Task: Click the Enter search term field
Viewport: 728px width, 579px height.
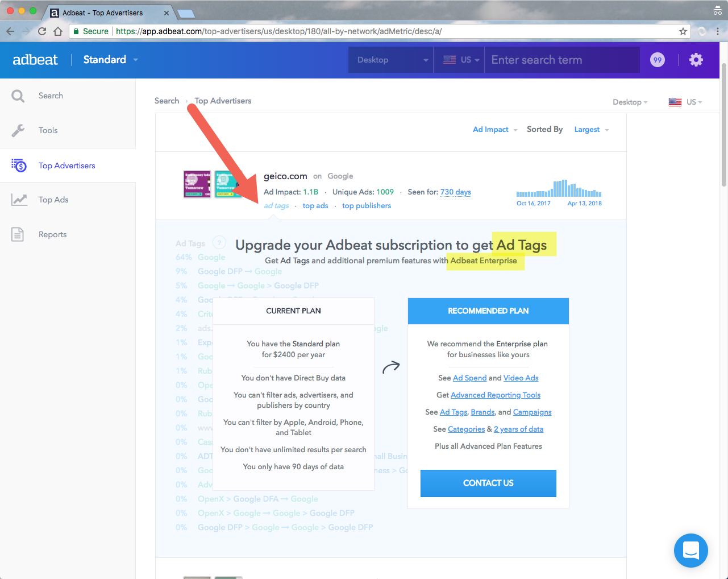Action: coord(562,60)
